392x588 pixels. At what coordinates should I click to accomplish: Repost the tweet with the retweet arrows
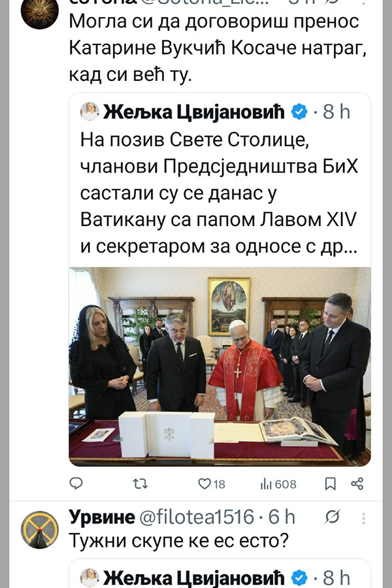click(x=140, y=483)
